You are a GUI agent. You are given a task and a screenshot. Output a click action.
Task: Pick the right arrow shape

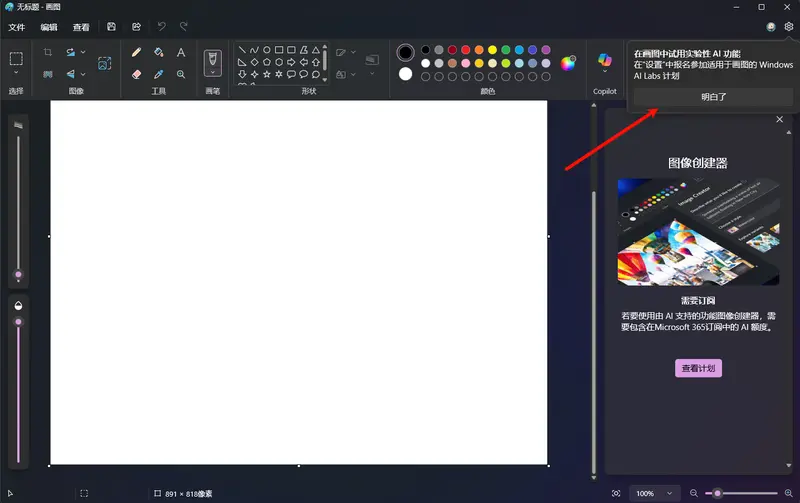(291, 62)
